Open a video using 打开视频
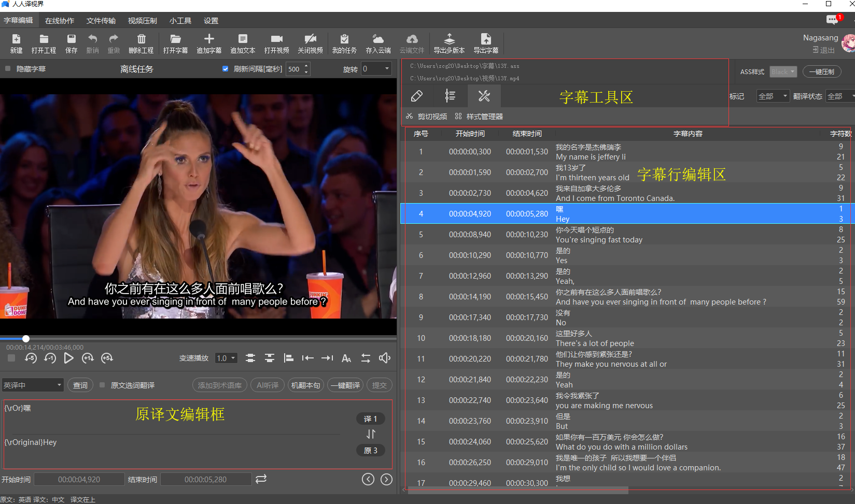The width and height of the screenshot is (855, 504). (276, 44)
